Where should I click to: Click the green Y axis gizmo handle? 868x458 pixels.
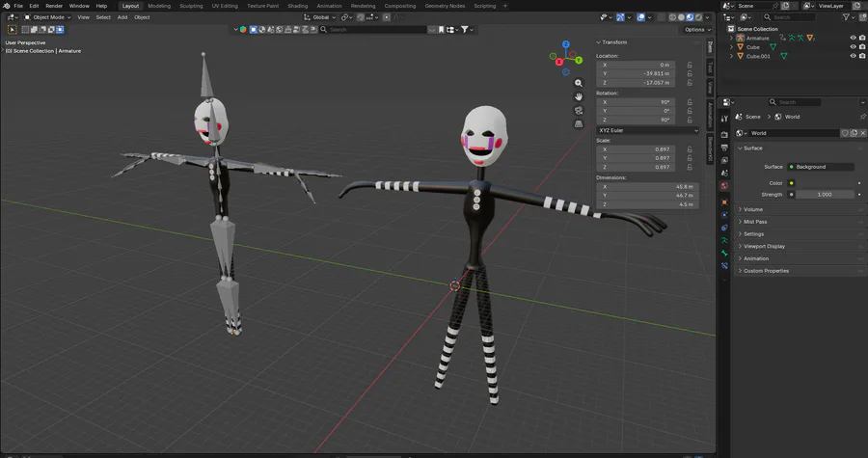(x=579, y=60)
